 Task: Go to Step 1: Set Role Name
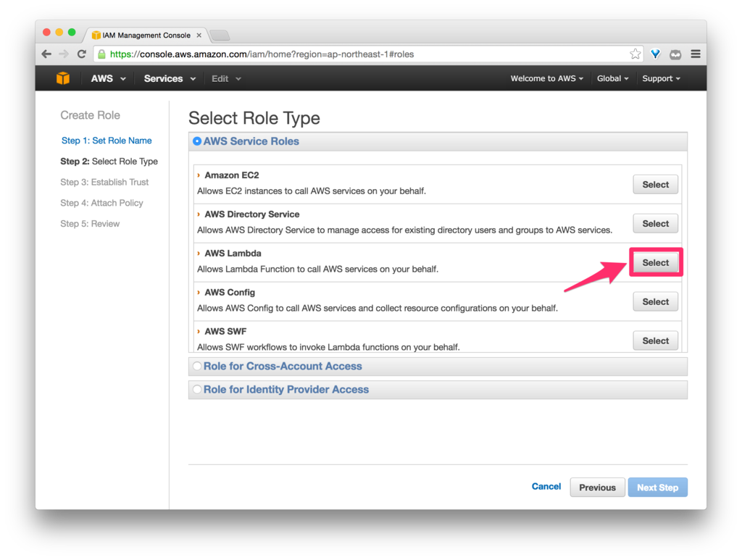107,141
